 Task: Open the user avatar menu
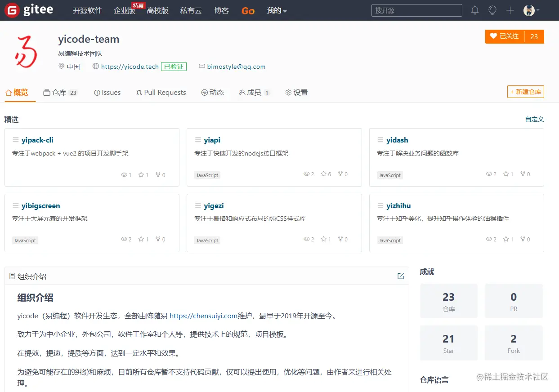(x=531, y=10)
